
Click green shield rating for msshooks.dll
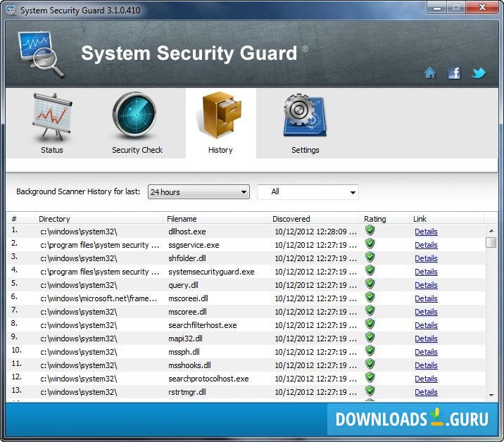pyautogui.click(x=370, y=365)
